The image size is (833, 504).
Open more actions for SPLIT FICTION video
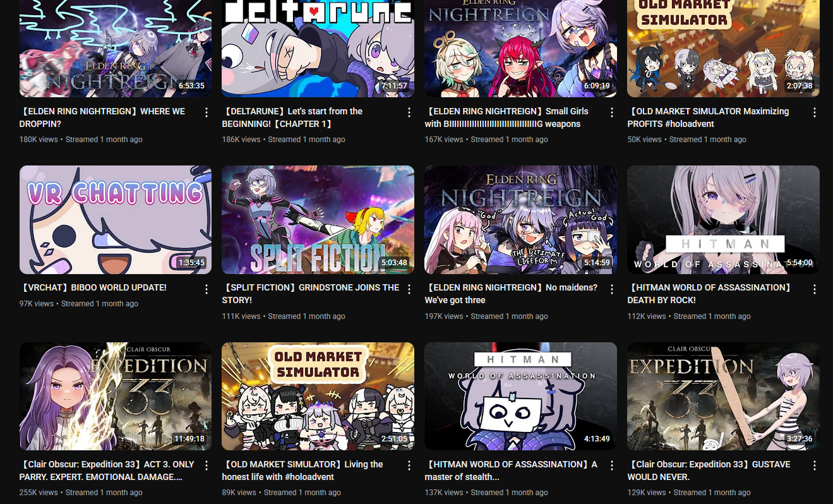409,289
